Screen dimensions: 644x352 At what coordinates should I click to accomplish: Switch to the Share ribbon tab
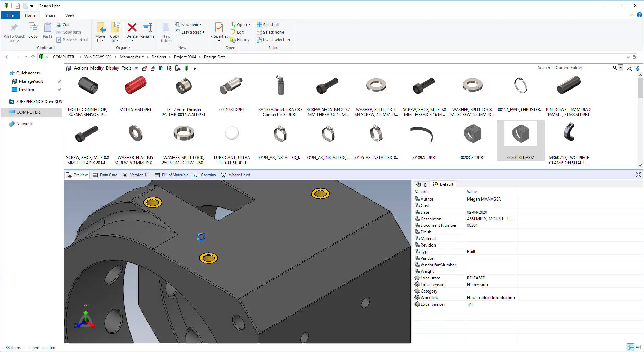50,15
